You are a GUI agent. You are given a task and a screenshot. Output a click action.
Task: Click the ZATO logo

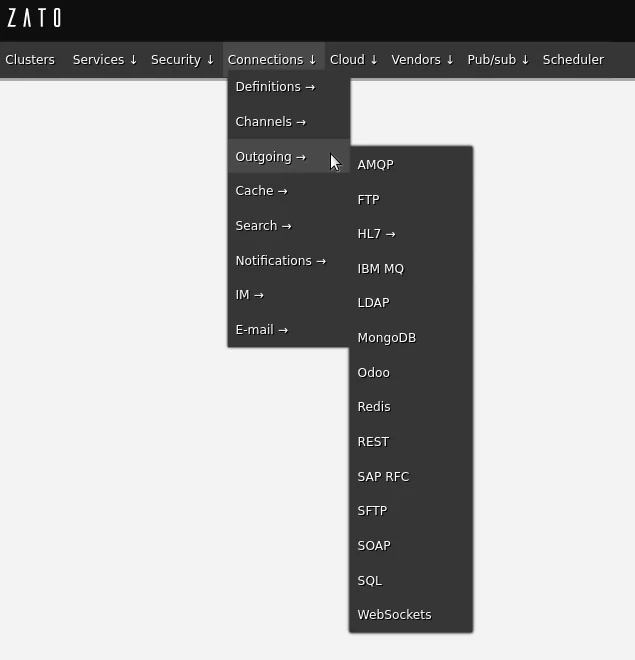34,18
